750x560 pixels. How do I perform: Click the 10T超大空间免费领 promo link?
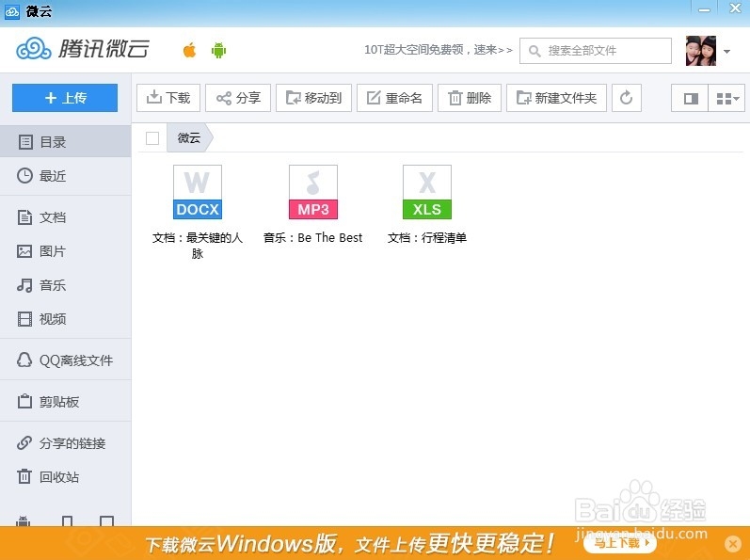[439, 50]
